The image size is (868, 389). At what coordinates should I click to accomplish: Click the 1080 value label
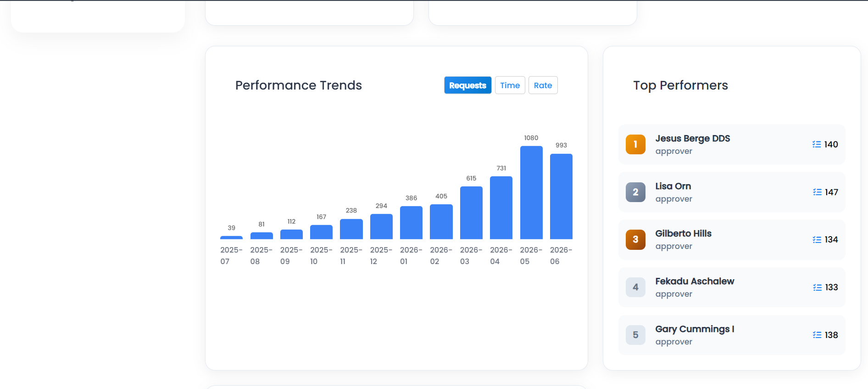(531, 138)
